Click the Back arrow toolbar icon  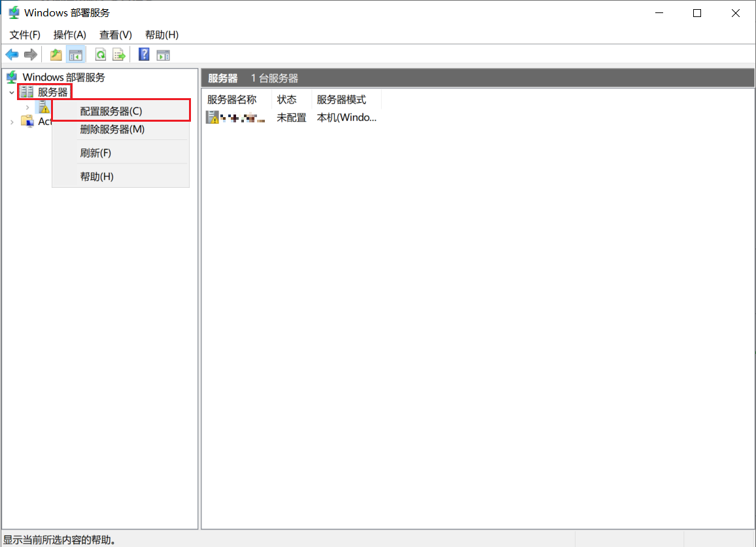(12, 55)
